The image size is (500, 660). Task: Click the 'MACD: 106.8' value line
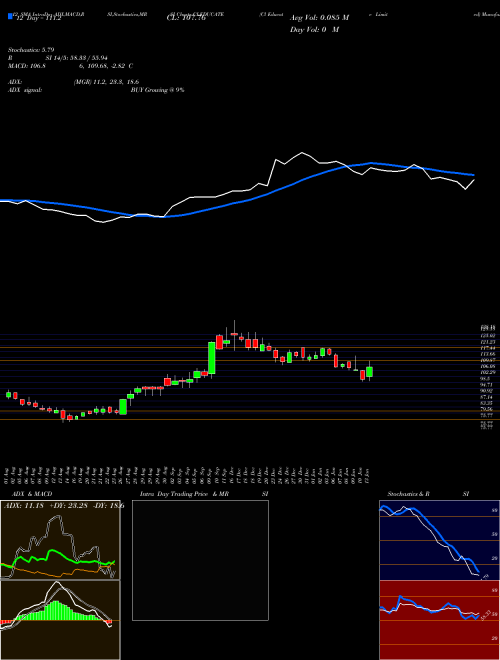click(x=70, y=66)
